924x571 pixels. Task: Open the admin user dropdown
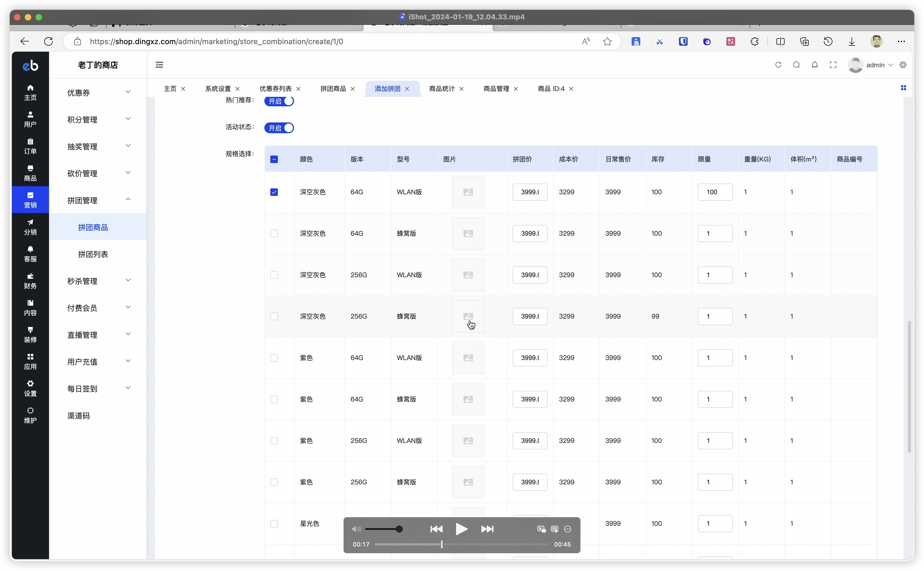(x=871, y=65)
